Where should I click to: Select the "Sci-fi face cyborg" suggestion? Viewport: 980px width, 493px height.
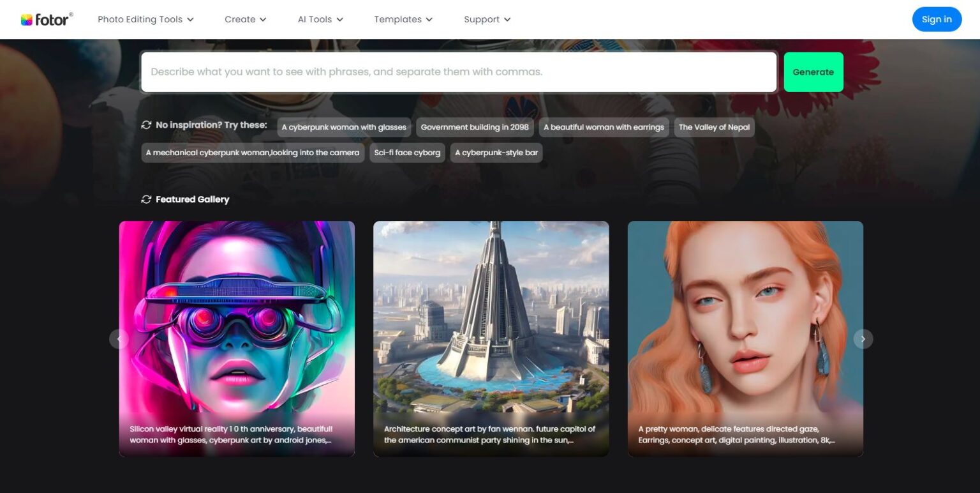tap(407, 152)
